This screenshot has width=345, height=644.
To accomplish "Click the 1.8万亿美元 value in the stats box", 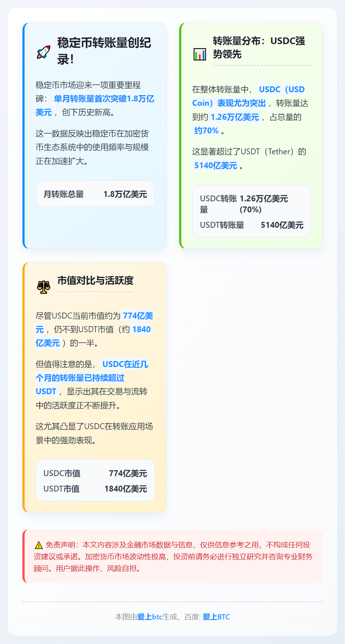I will click(x=125, y=194).
